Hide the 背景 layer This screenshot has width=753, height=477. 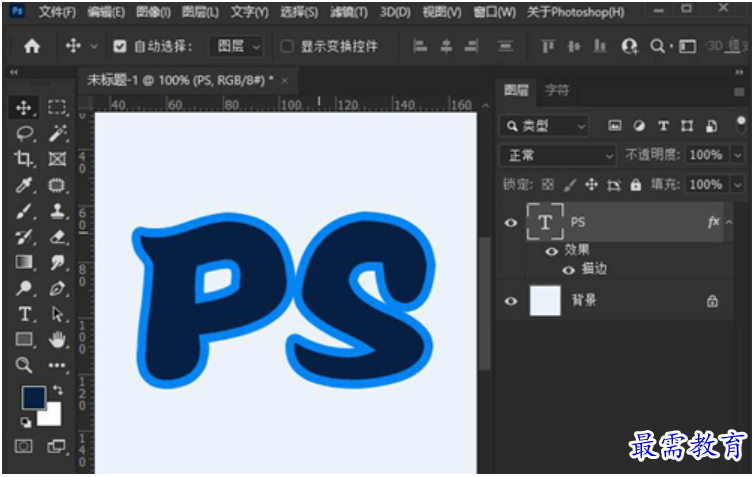coord(511,301)
